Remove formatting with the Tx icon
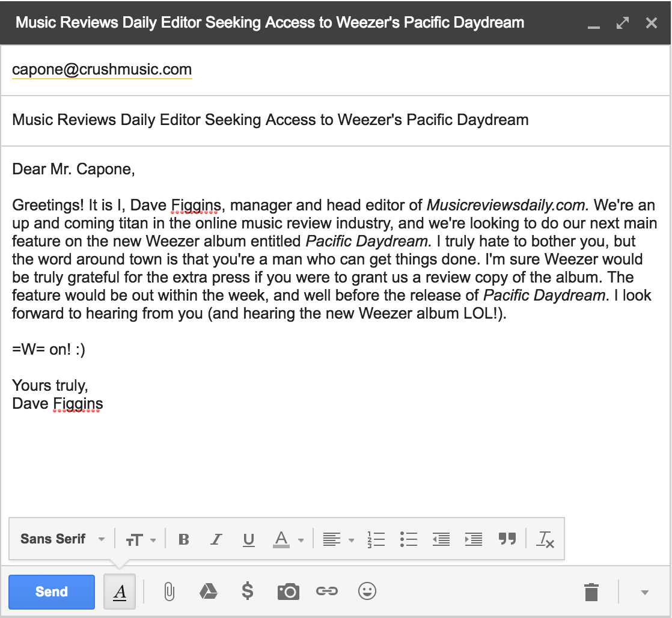This screenshot has width=672, height=618. tap(545, 540)
